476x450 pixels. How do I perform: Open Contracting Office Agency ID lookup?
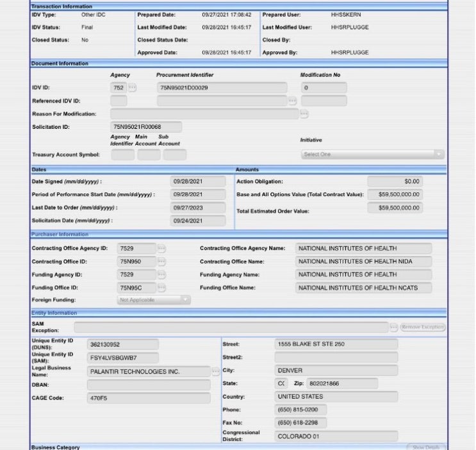click(161, 249)
